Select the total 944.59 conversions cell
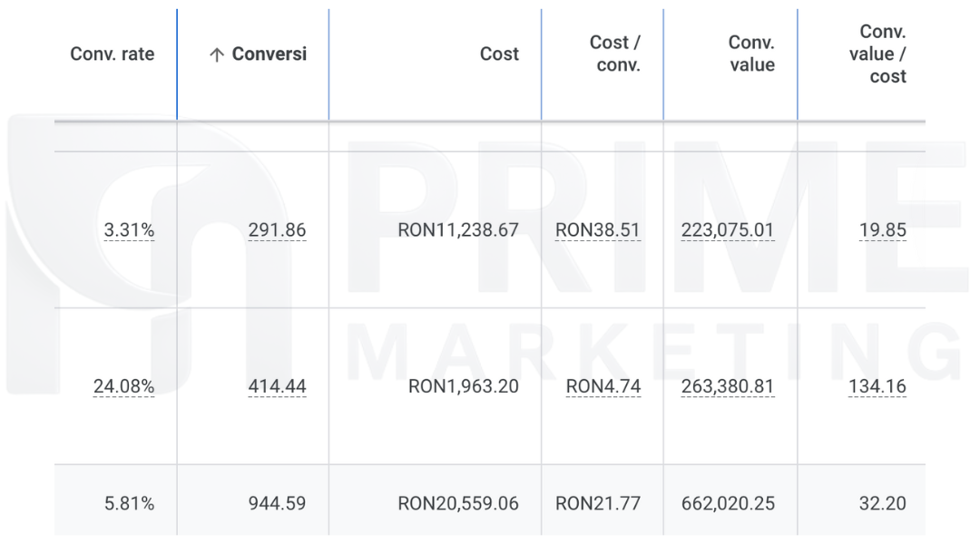 coord(277,503)
